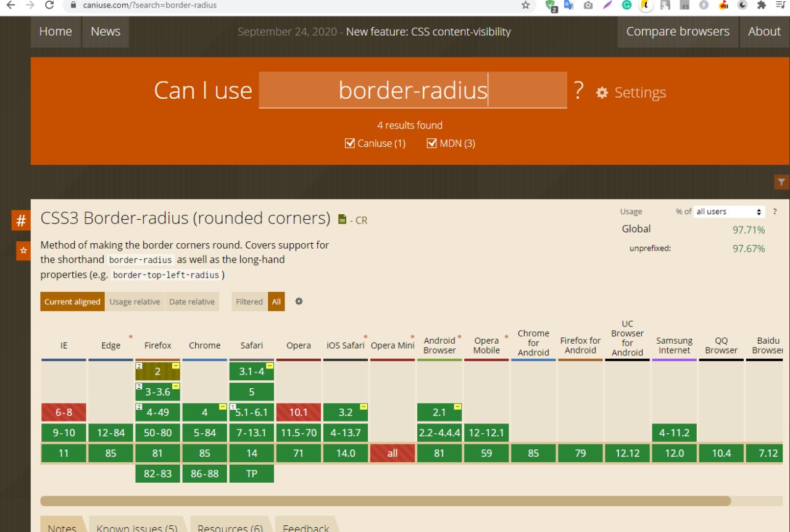
Task: Bookmark this page with the star icon
Action: [x=525, y=5]
